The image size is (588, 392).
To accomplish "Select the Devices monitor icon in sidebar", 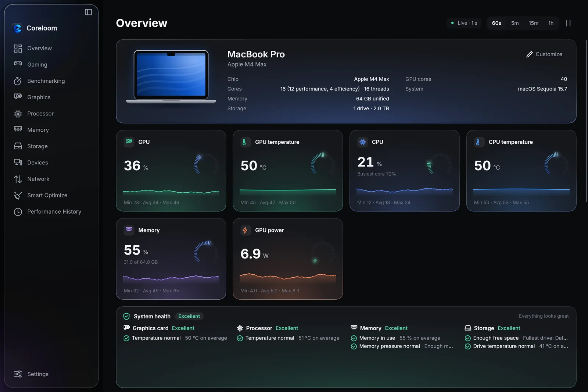I will (x=18, y=162).
